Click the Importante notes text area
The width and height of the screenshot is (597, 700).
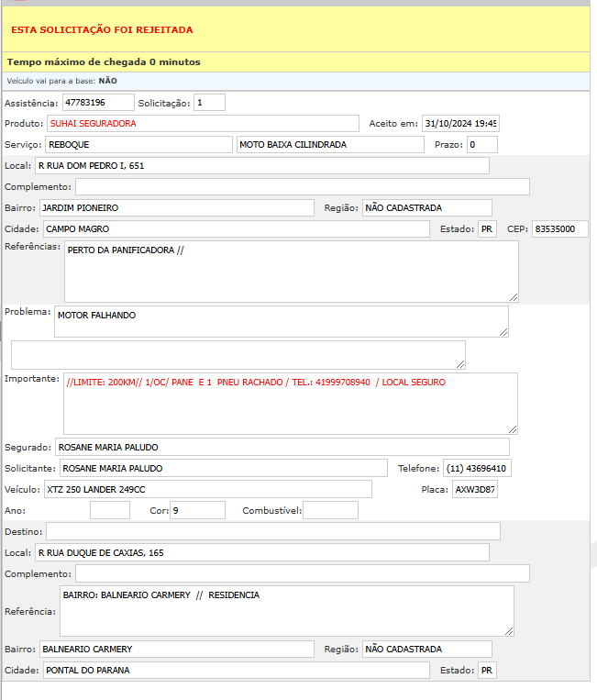point(290,403)
